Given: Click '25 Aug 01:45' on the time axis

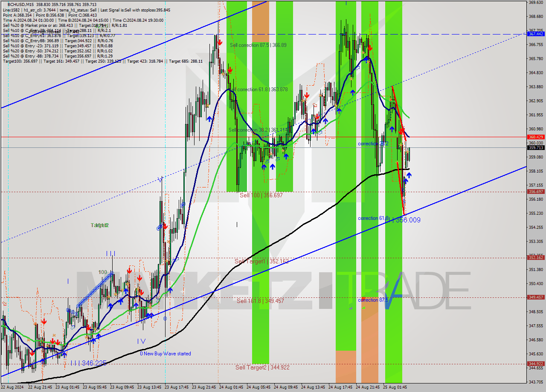Looking at the screenshot, I should coord(395,388).
